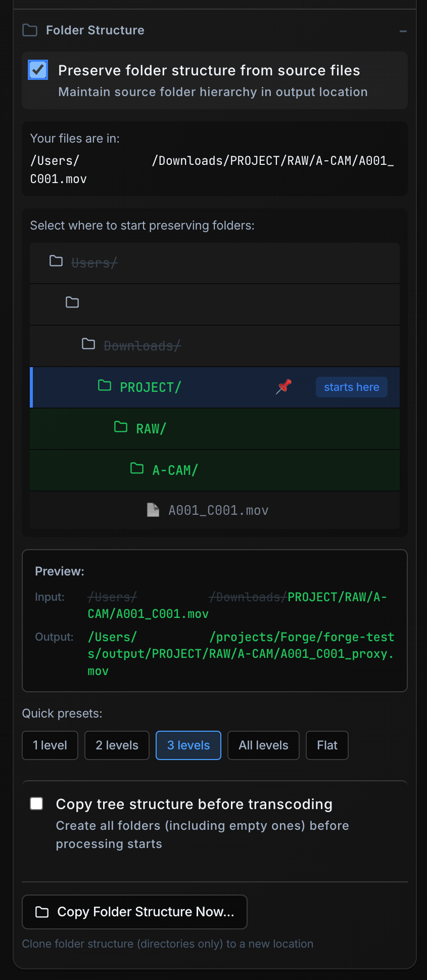Click the starts here badge on PROJECT/
The image size is (427, 980).
point(351,386)
